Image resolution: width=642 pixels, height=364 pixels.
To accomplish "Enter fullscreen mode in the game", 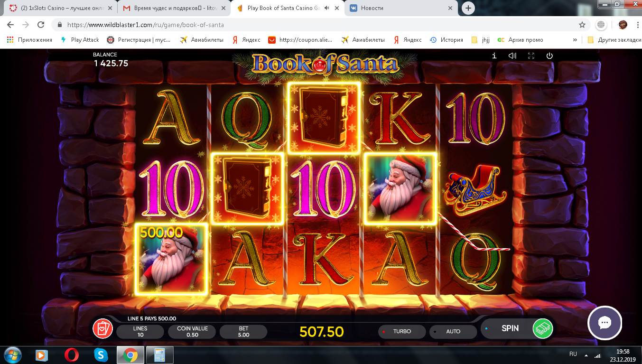I will point(531,56).
